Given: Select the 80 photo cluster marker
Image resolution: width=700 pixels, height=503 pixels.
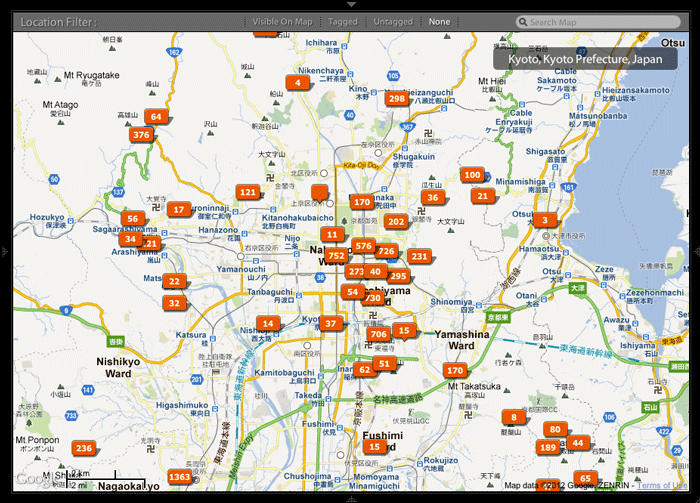Looking at the screenshot, I should 555,429.
